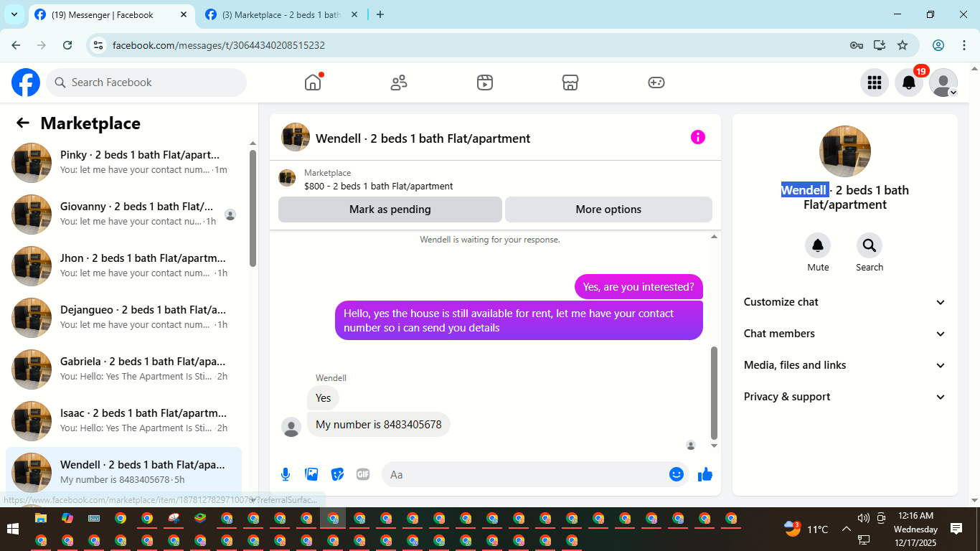Click the back arrow next to Marketplace
Image resolution: width=980 pixels, height=551 pixels.
click(23, 123)
